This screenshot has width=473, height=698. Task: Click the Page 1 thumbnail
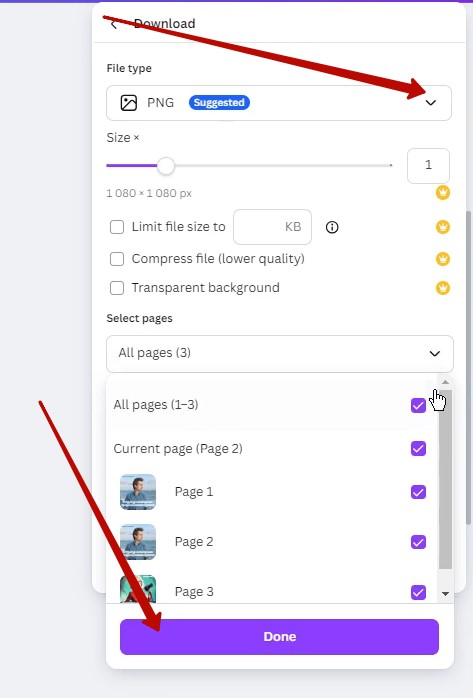click(138, 492)
